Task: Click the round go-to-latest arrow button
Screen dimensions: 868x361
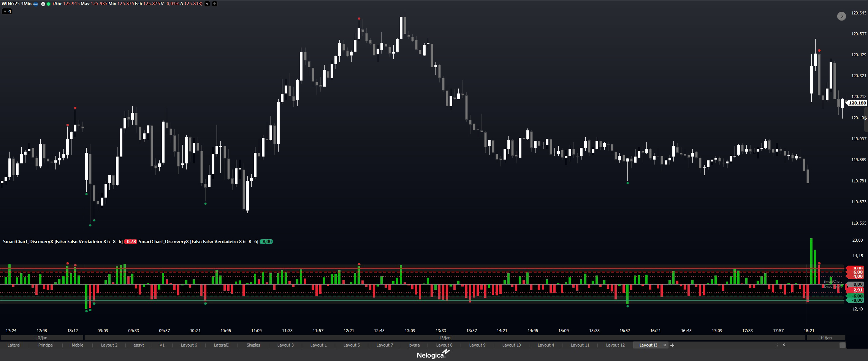Action: (x=841, y=16)
